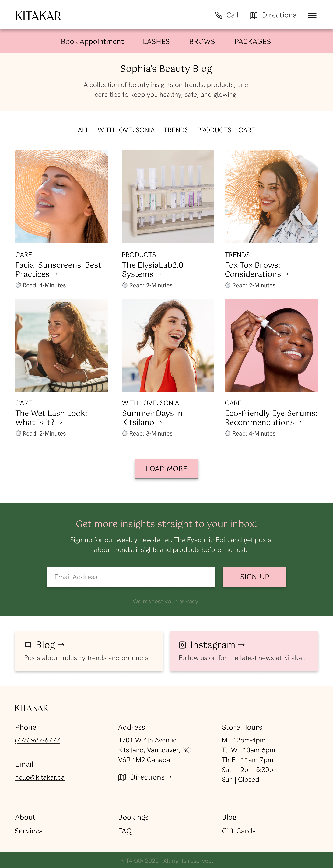Viewport: 333px width, 868px height.
Task: Click the Instagram logo icon
Action: point(182,645)
